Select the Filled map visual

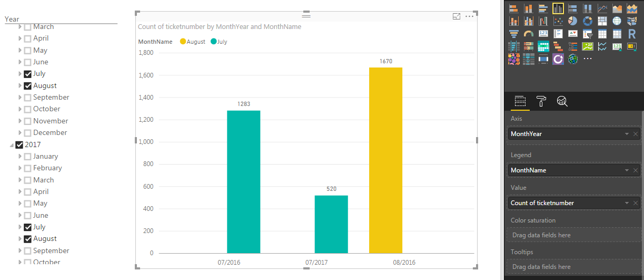[632, 21]
